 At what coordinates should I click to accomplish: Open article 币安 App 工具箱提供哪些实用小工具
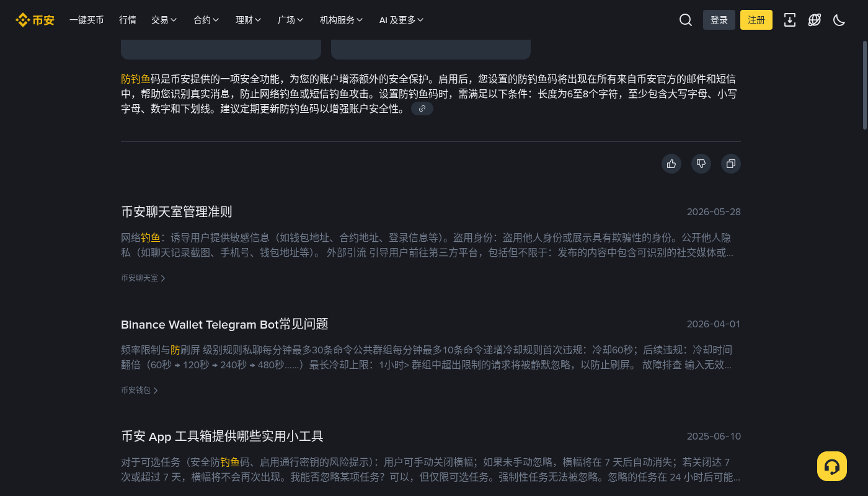(x=222, y=436)
